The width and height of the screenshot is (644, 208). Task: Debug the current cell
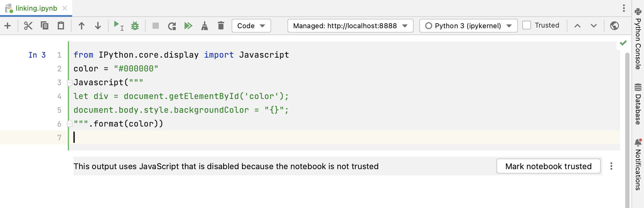point(135,26)
